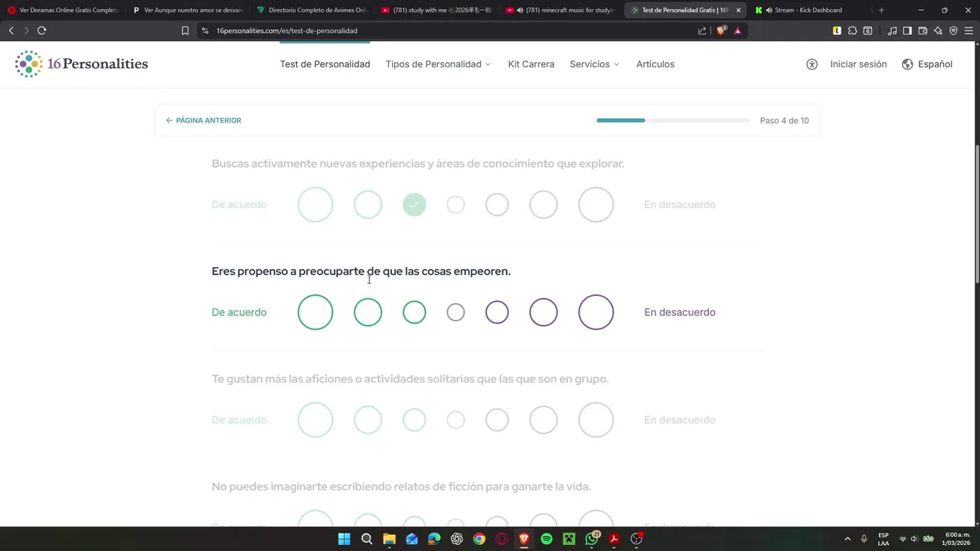Click the yellow extension icon
The height and width of the screenshot is (551, 980).
(x=837, y=31)
